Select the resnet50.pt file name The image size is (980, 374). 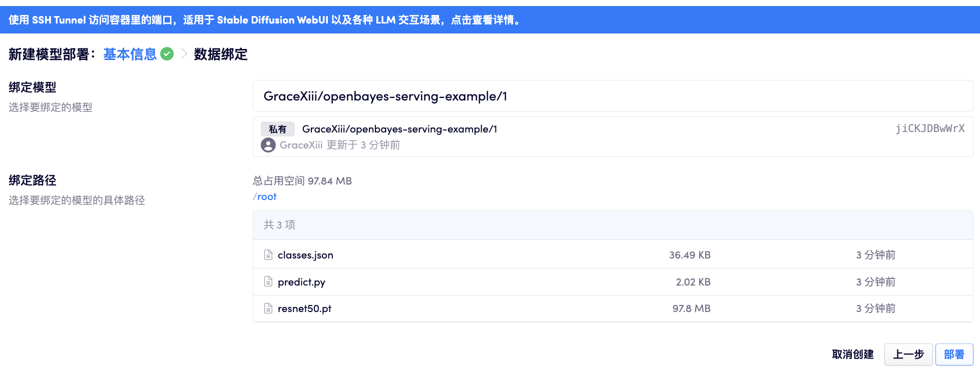pos(304,308)
